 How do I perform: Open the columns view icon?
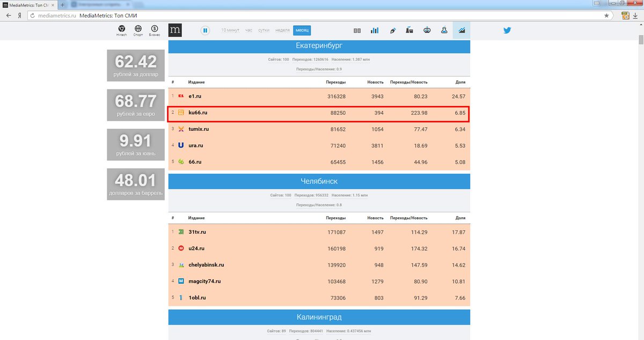357,31
